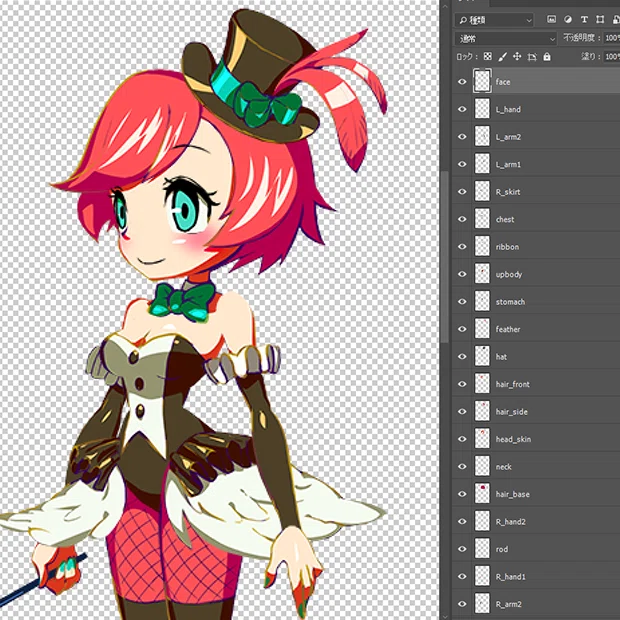Hide the R_hand1 layer
This screenshot has width=620, height=620.
pos(462,577)
